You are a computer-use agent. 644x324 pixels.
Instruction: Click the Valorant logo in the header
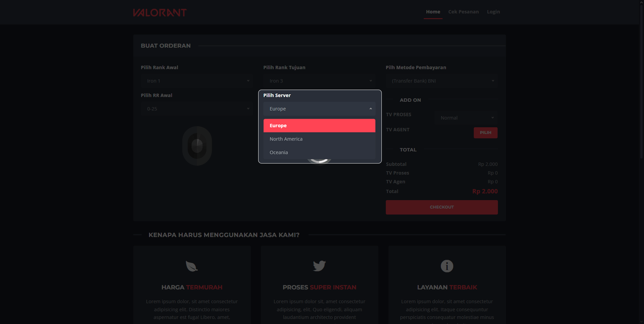click(159, 12)
